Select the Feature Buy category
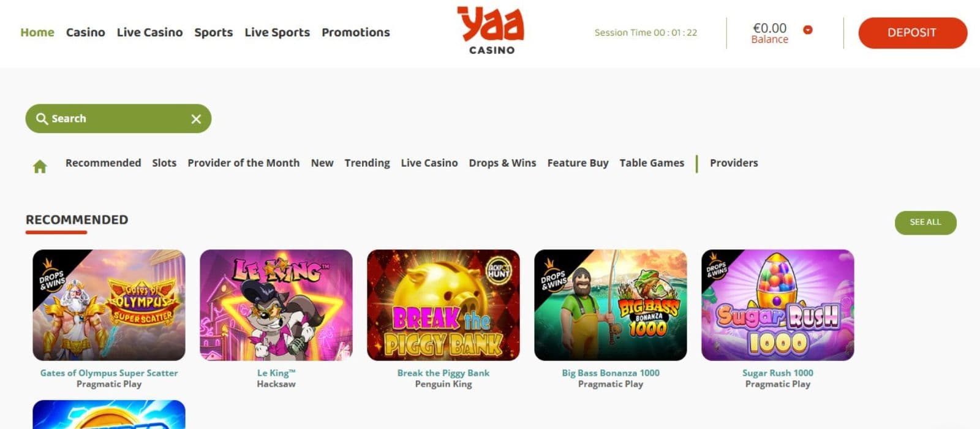The height and width of the screenshot is (429, 980). tap(578, 163)
